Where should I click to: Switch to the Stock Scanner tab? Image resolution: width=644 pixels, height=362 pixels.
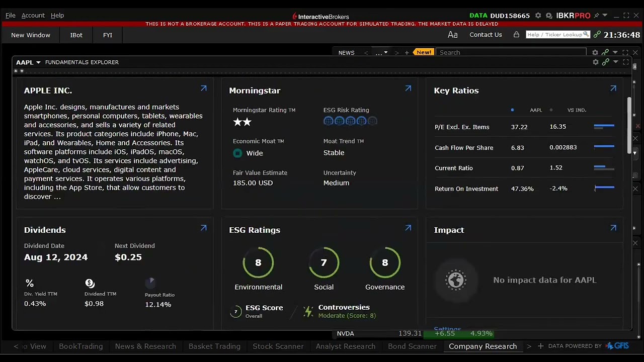point(278,346)
